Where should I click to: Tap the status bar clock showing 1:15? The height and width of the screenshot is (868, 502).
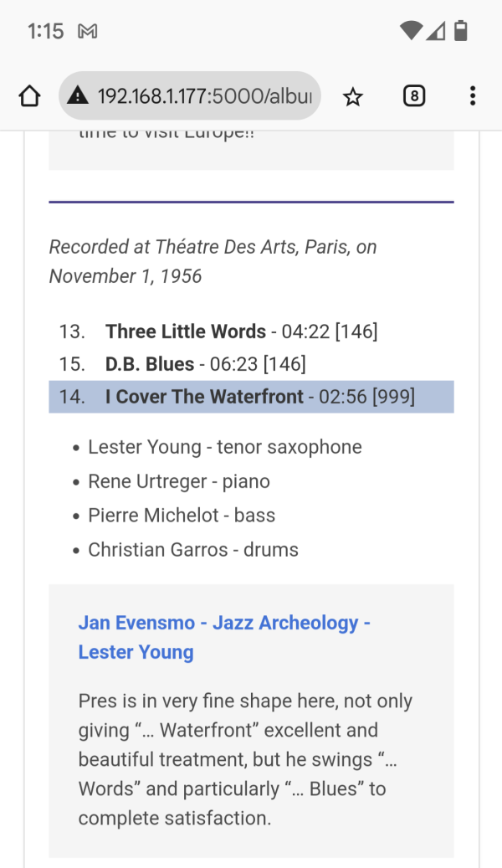point(45,32)
